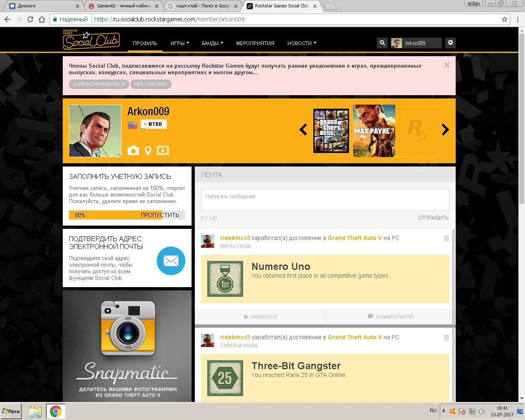
Task: Open Chrome menu with three dots
Action: (x=518, y=19)
